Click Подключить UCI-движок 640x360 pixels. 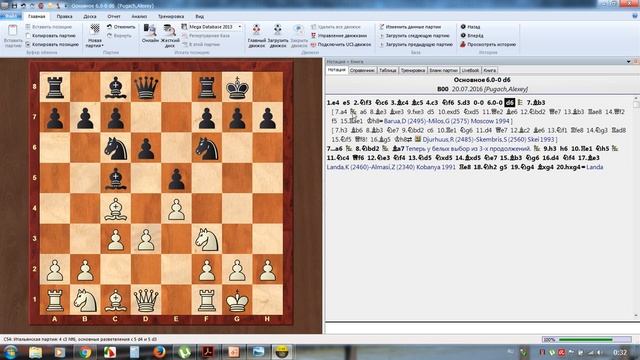(341, 44)
